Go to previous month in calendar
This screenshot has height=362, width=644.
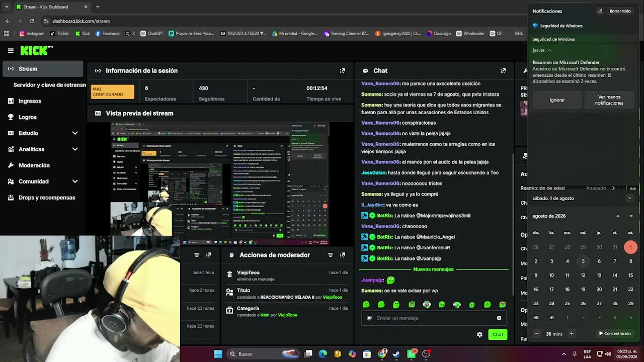618,216
